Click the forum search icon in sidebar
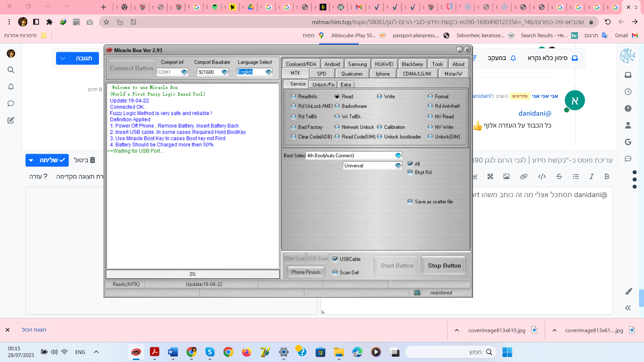644x362 pixels. [11, 70]
